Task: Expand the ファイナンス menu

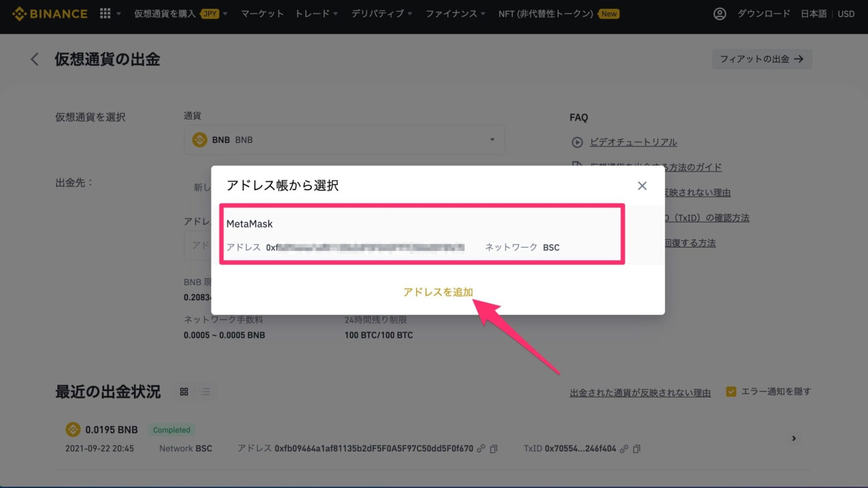Action: [455, 14]
